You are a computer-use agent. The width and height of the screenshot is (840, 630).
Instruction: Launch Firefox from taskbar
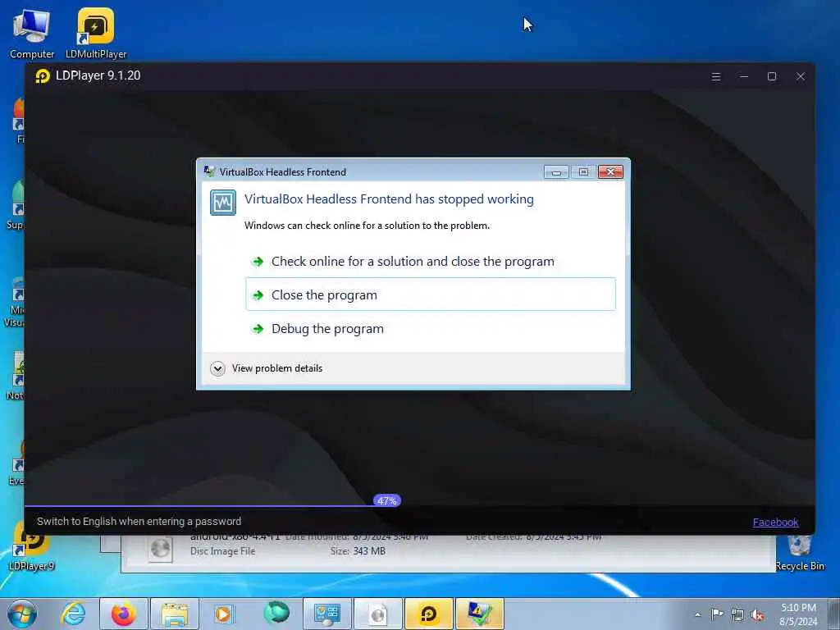[x=123, y=614]
